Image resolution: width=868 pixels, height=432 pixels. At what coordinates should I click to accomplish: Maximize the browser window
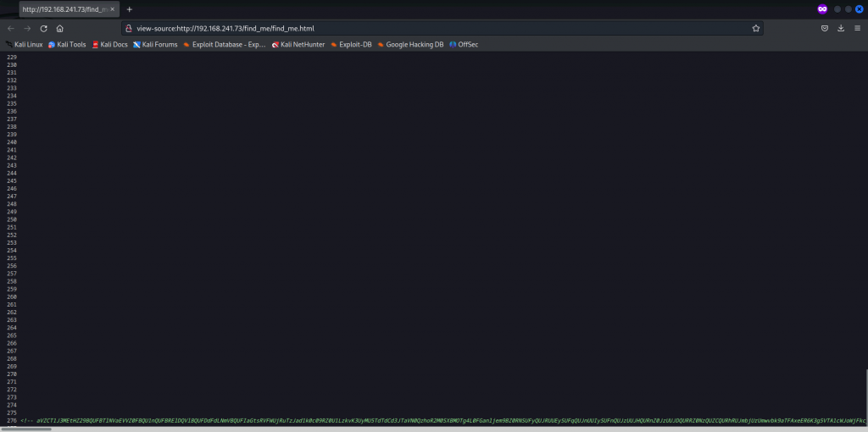click(x=848, y=9)
